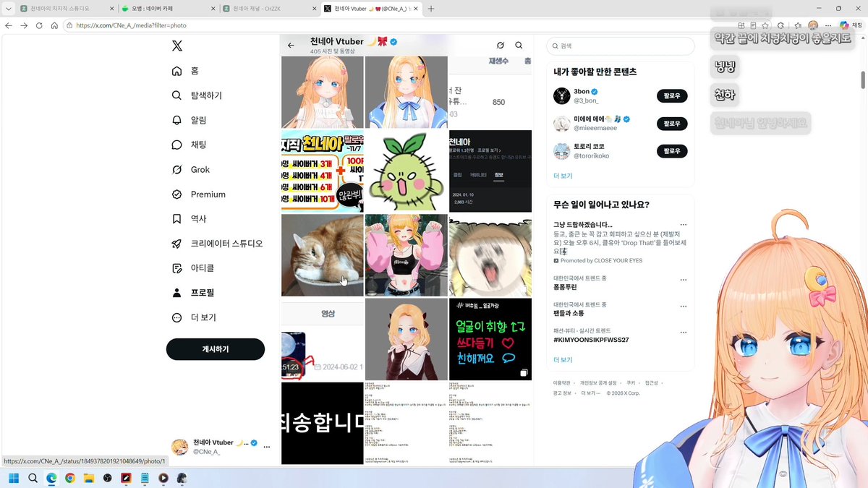The width and height of the screenshot is (868, 488).
Task: Open browser extensions puzzle icon
Action: pyautogui.click(x=780, y=25)
